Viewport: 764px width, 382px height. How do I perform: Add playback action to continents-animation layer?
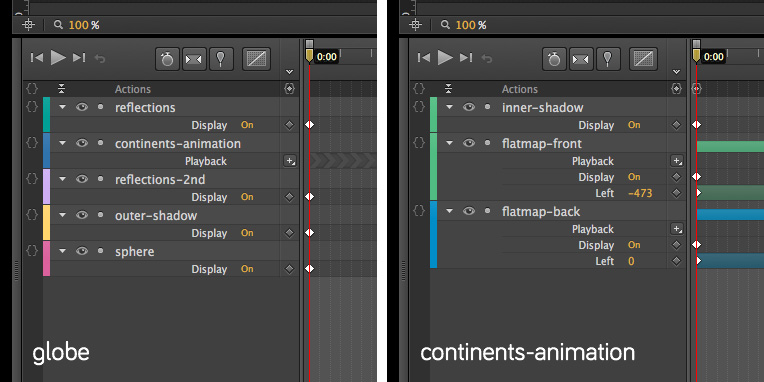[x=289, y=161]
